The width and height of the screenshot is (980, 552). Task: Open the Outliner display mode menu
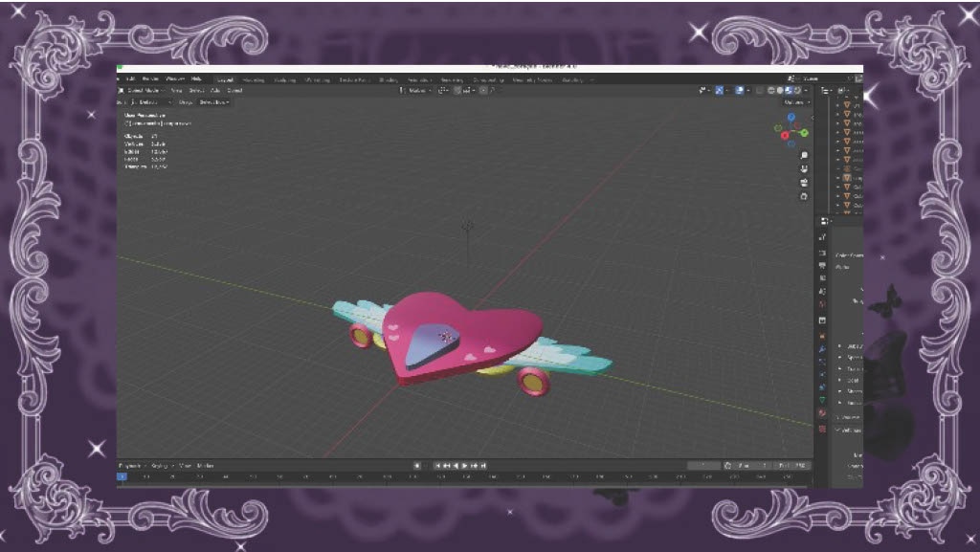click(x=844, y=91)
